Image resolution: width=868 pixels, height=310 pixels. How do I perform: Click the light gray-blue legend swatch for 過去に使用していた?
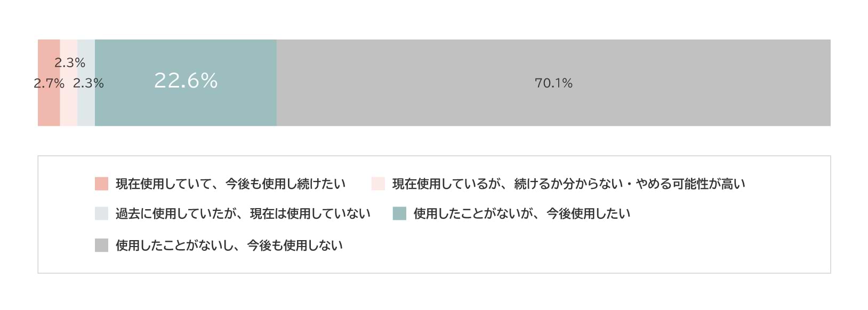click(x=101, y=213)
